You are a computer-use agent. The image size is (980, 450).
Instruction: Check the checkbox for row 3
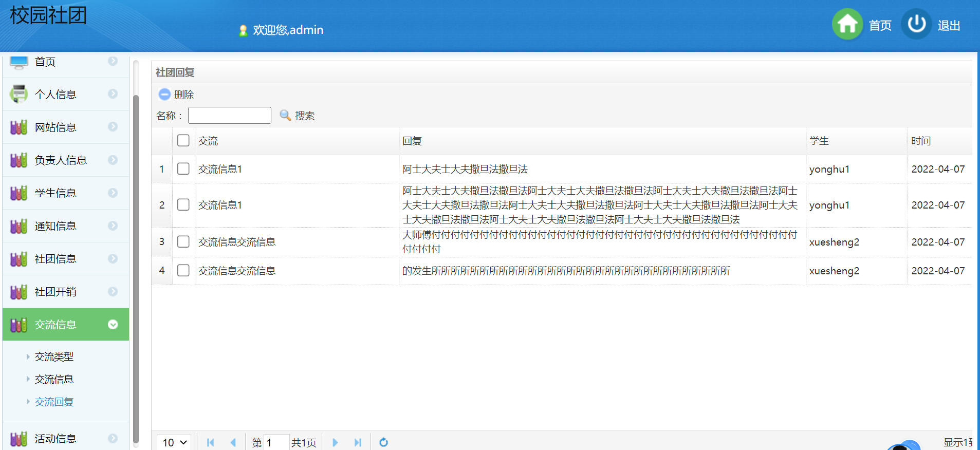[x=183, y=241]
